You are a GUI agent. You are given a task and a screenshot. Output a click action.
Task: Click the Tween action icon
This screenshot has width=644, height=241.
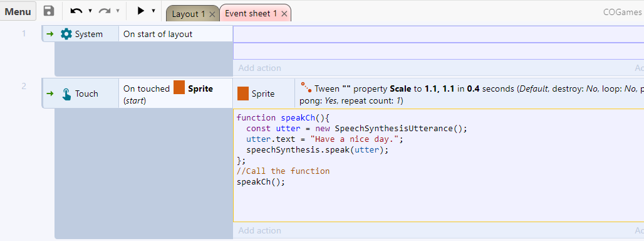pyautogui.click(x=306, y=87)
